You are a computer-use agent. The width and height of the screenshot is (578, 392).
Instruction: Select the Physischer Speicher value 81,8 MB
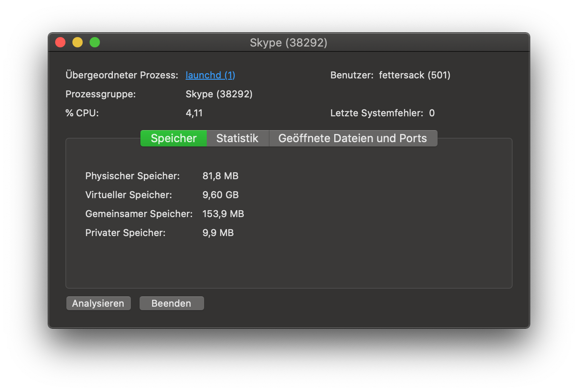[x=221, y=176]
